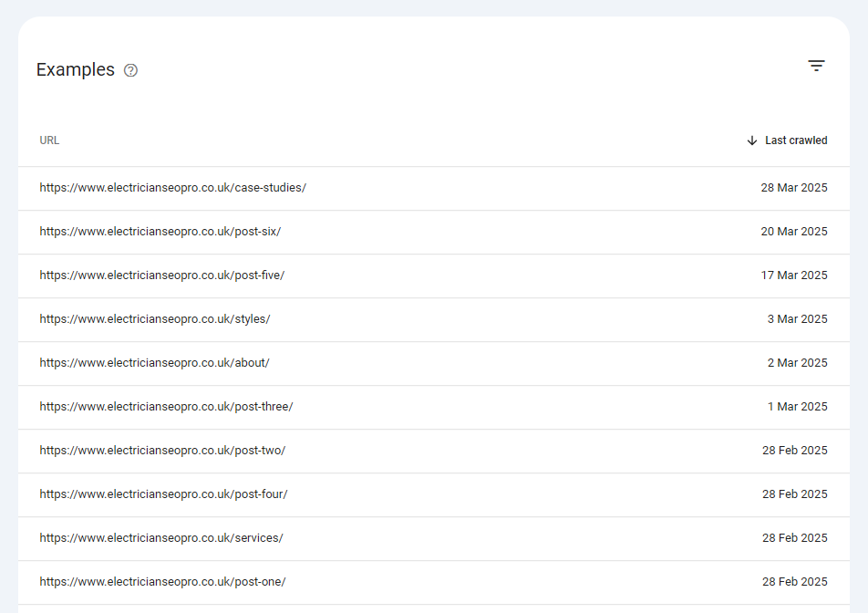The image size is (868, 613).
Task: Open the styles URL row
Action: (434, 319)
